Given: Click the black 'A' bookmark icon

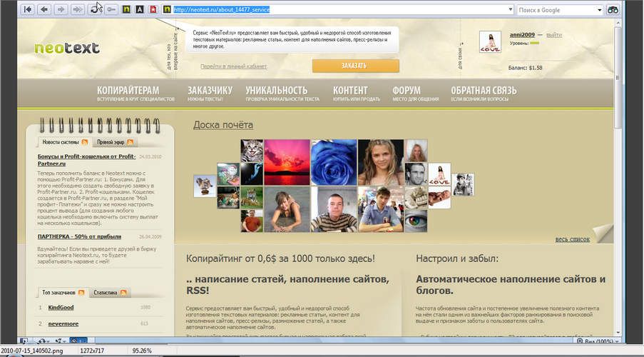Looking at the screenshot, I should 140,9.
